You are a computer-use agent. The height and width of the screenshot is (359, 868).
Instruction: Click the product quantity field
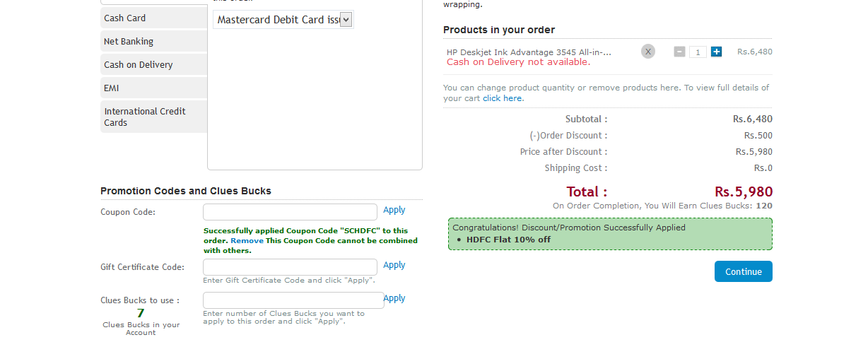pos(698,52)
